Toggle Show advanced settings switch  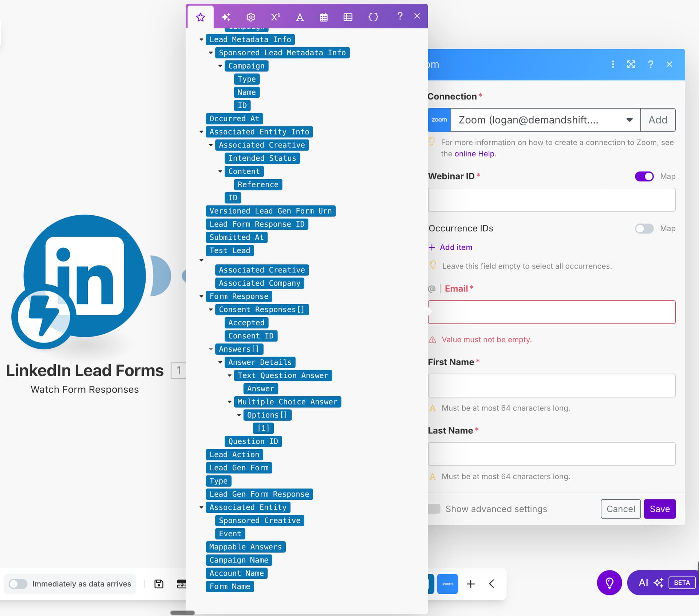click(x=434, y=509)
